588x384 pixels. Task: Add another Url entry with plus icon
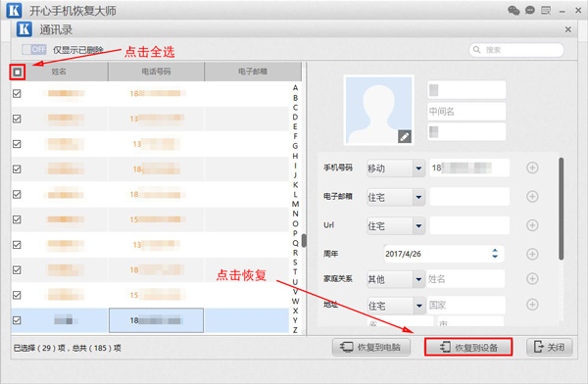tap(532, 225)
